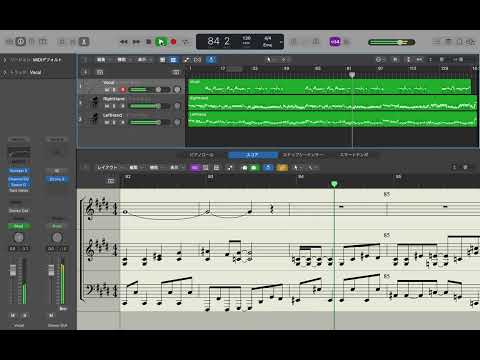Click the Fast Forward transport button
The image size is (480, 360).
click(x=136, y=42)
